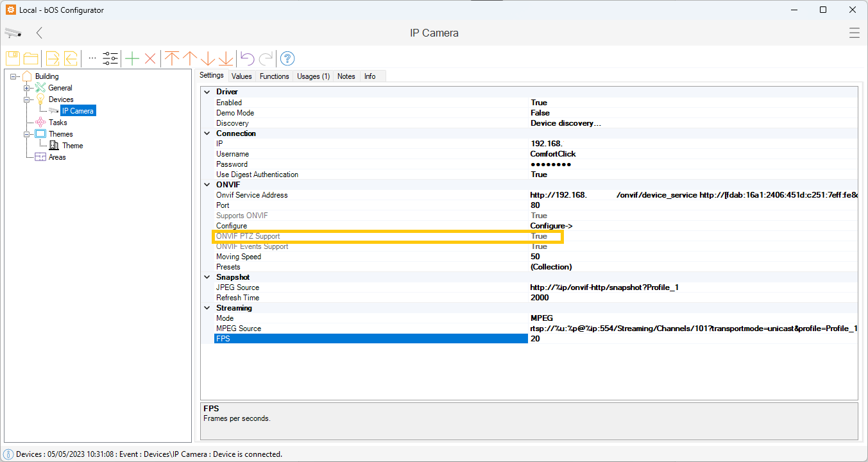The height and width of the screenshot is (462, 868).
Task: Open the Usages (1) tab
Action: (314, 76)
